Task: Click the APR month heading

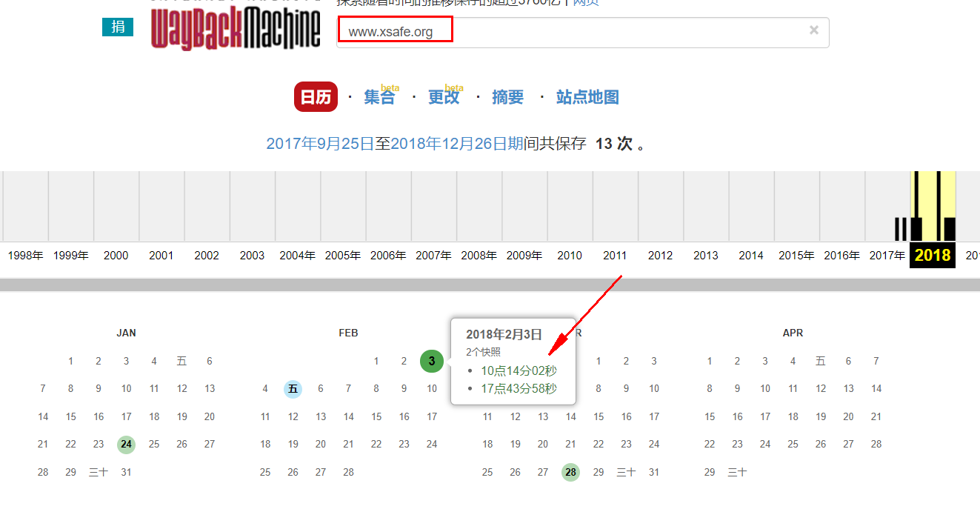Action: pyautogui.click(x=793, y=333)
